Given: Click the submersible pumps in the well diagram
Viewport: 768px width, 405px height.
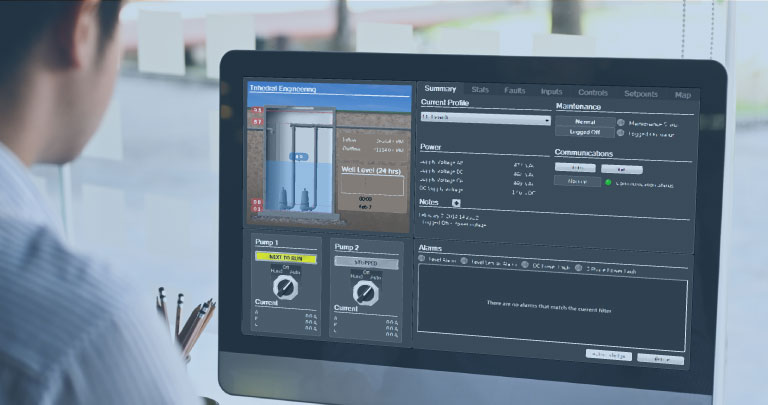Looking at the screenshot, I should (x=292, y=196).
